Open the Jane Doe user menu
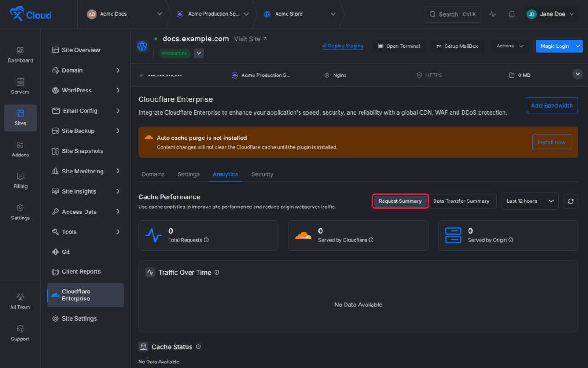The image size is (588, 368). (550, 14)
